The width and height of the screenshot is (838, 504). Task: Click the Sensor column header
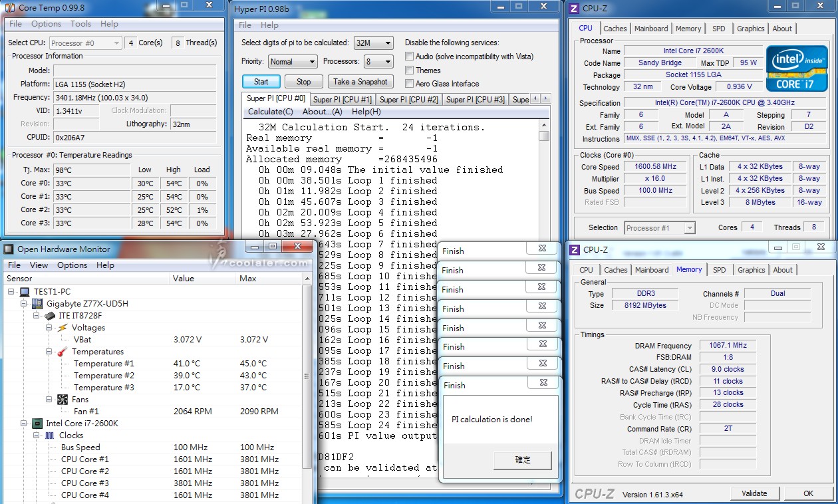tap(86, 279)
